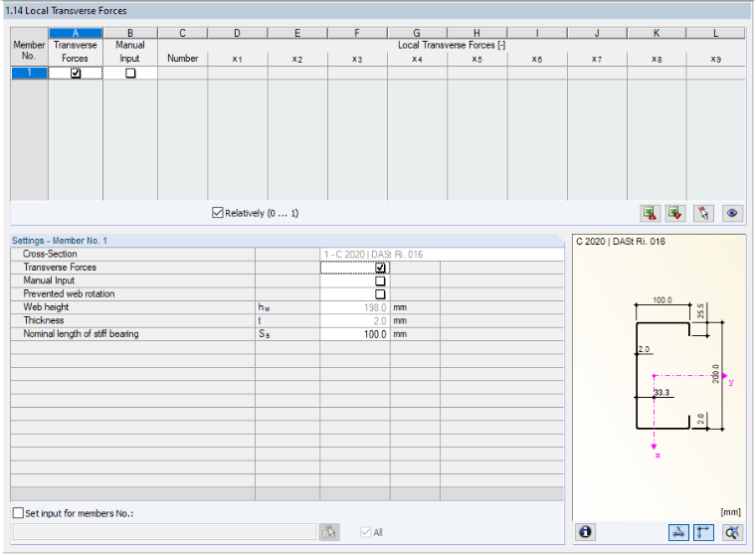Click the member selection picker icon beside input
Screen dimensions: 756x555
point(329,532)
